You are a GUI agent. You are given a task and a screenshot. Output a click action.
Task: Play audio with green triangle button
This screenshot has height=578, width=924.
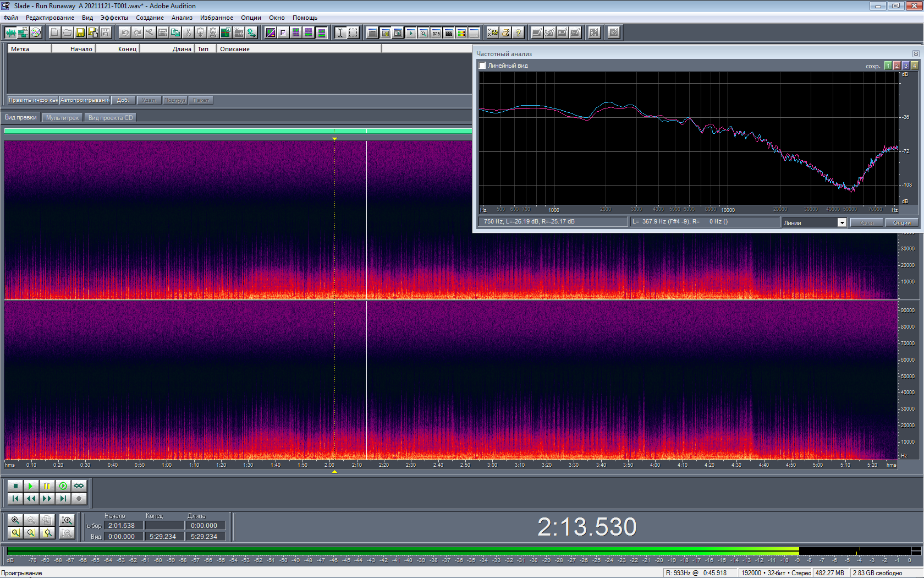click(31, 486)
